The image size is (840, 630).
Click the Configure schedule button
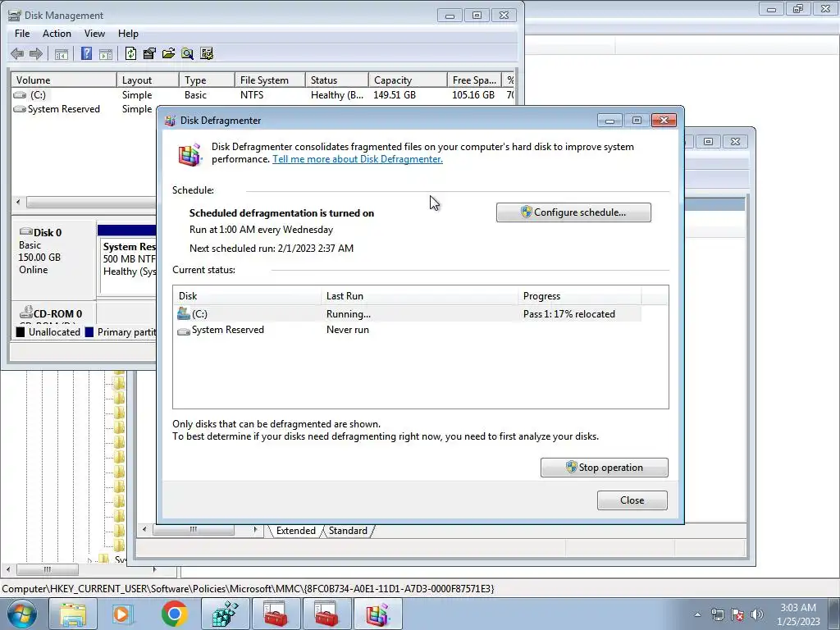click(x=573, y=212)
